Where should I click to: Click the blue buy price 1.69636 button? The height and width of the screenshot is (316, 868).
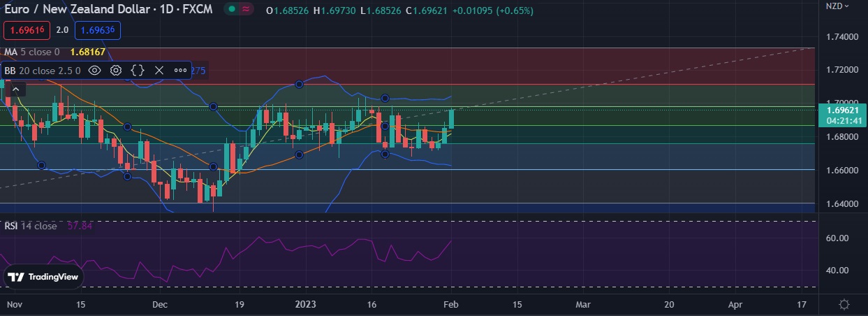[x=98, y=30]
